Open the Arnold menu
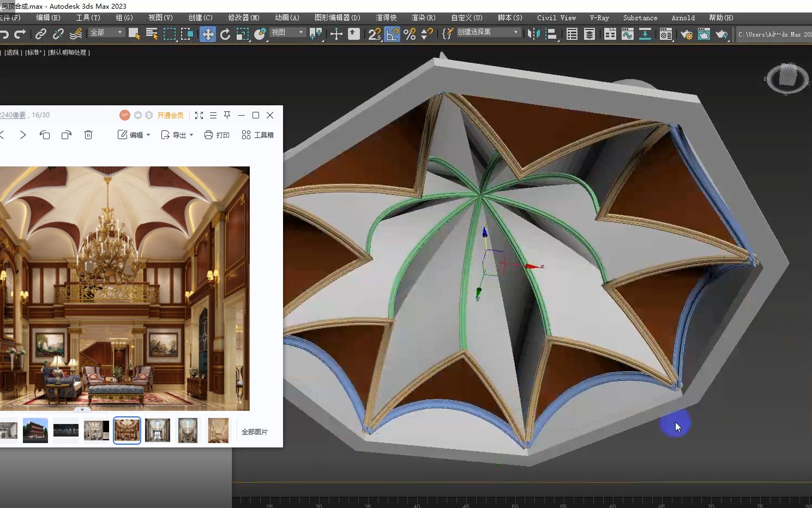812x508 pixels. coord(683,17)
